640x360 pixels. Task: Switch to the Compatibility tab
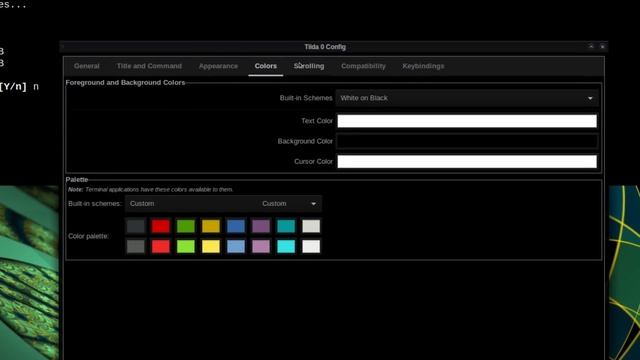tap(363, 66)
